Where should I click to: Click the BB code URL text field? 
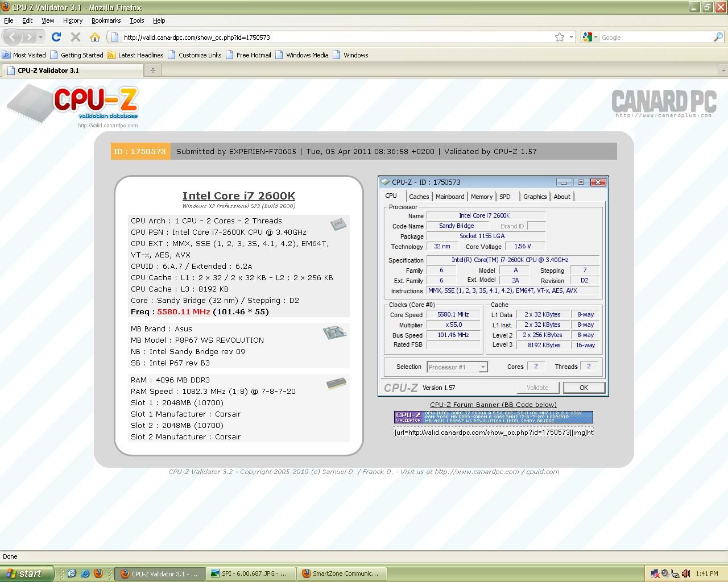[x=494, y=433]
